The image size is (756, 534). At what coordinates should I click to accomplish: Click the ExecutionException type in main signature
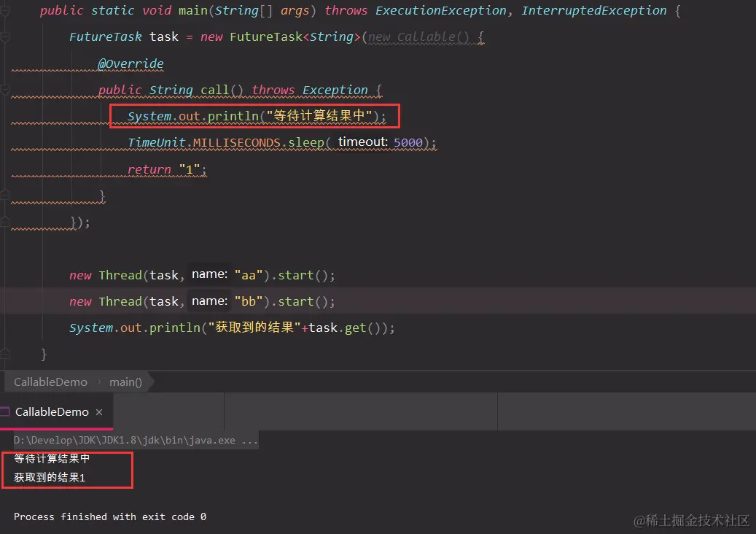(x=440, y=11)
